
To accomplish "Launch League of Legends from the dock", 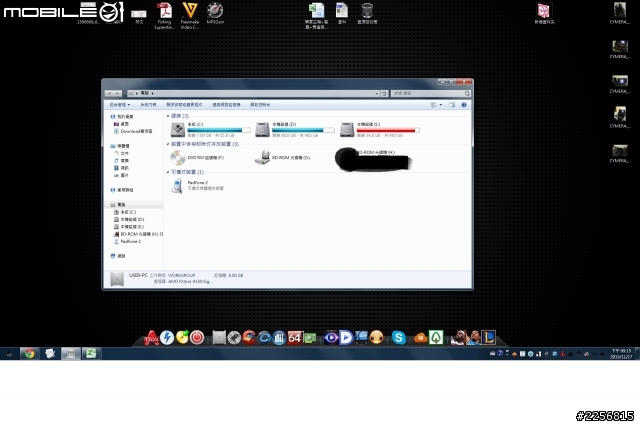I will point(488,337).
